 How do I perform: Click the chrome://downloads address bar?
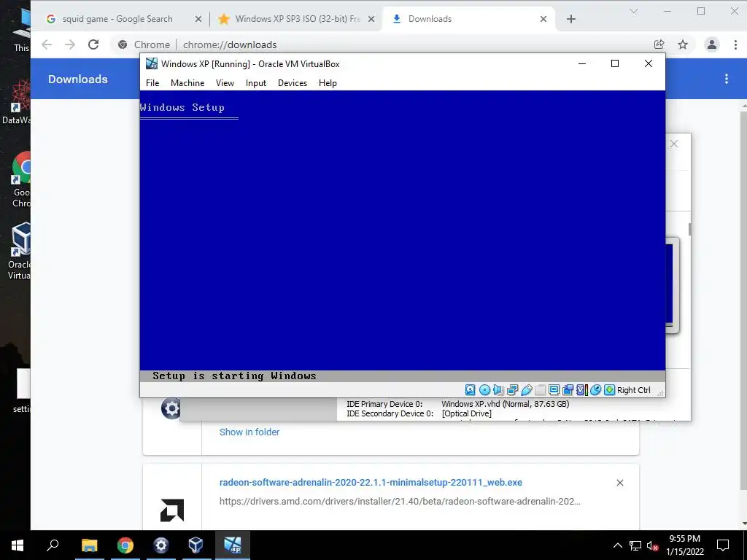tap(381, 44)
